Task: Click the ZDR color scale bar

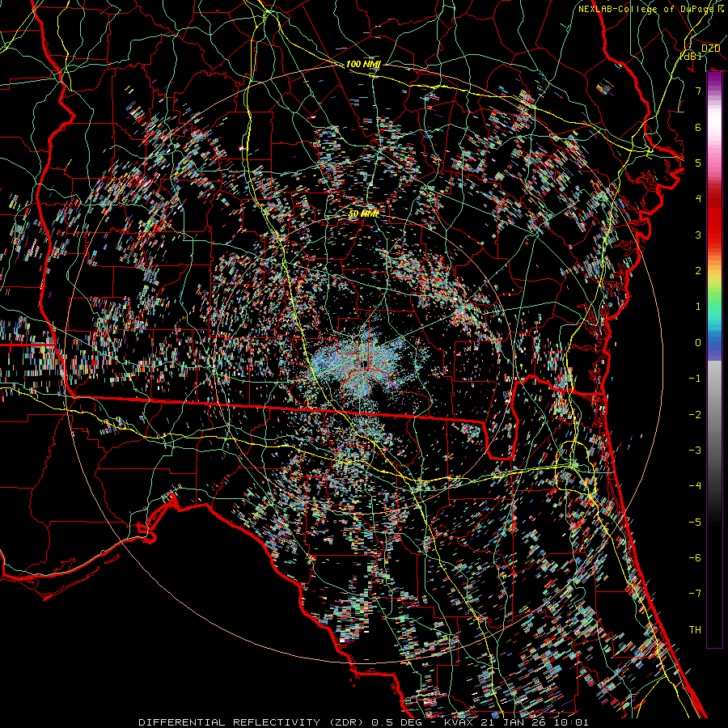Action: click(x=714, y=360)
